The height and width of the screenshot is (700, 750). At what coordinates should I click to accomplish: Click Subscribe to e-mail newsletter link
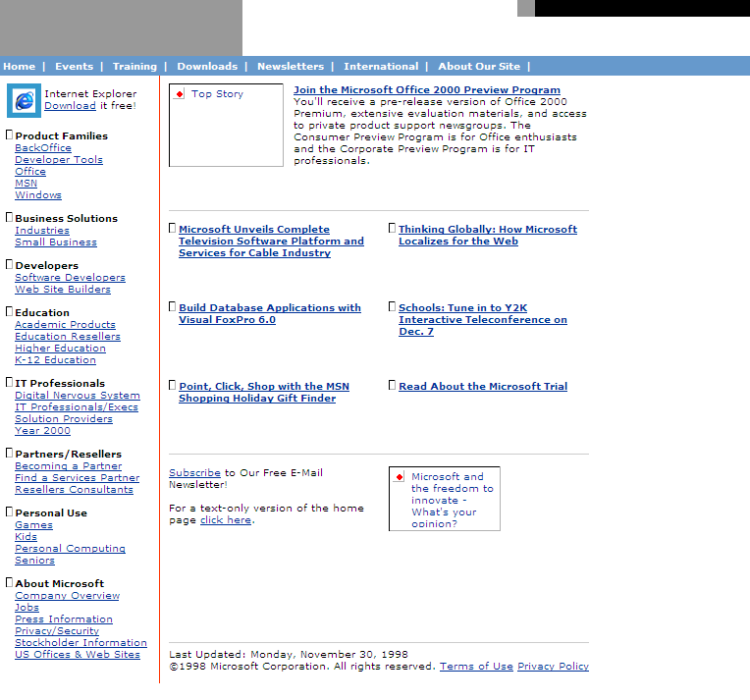194,473
